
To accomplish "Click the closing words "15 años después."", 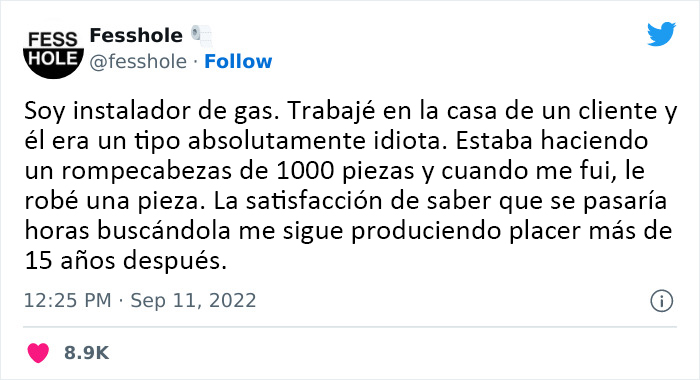I will [x=126, y=261].
